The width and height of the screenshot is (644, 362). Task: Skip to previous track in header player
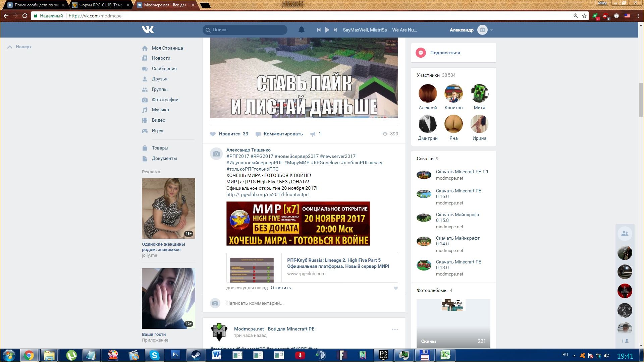(x=319, y=30)
